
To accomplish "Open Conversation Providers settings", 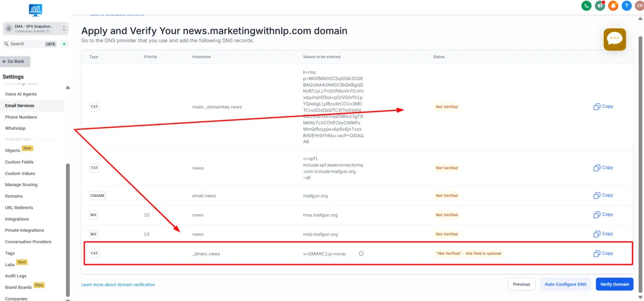I will tap(28, 241).
